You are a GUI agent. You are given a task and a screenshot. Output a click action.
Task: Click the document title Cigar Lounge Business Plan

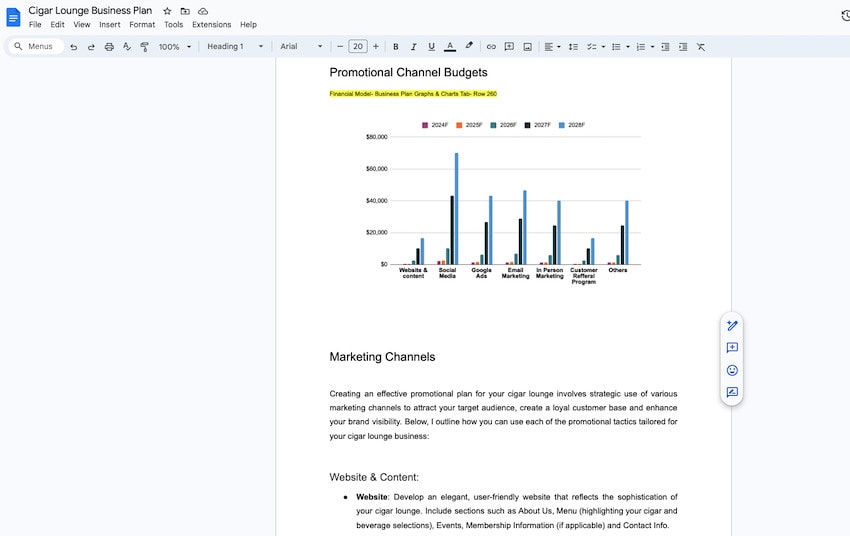point(90,10)
